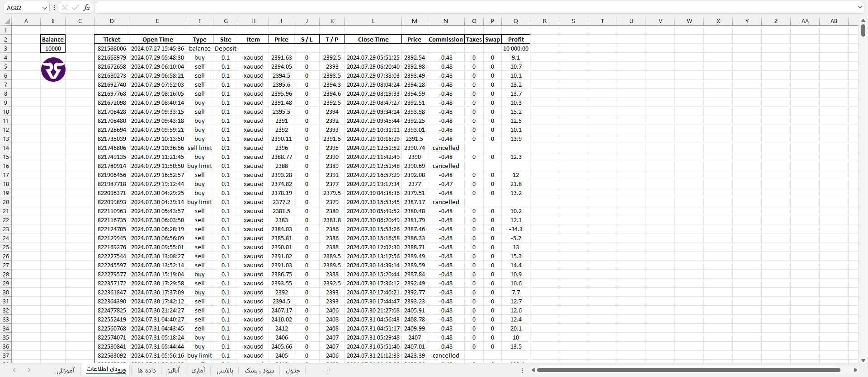Screen dimensions: 868x377
Task: Select row 23 header
Action: tap(6, 229)
